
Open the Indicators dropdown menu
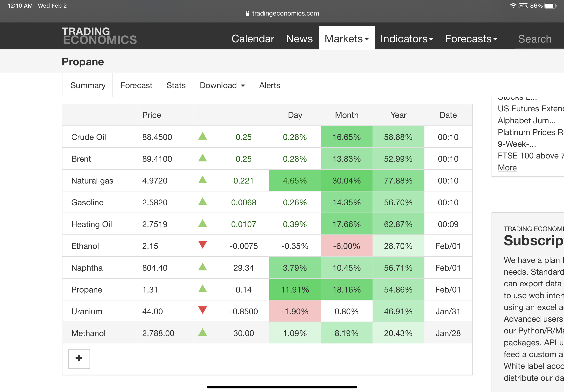(x=407, y=38)
